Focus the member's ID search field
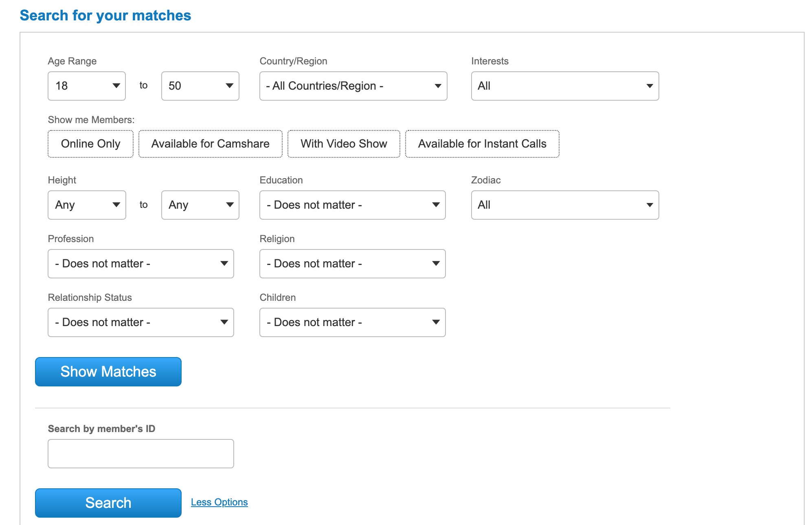812x525 pixels. [x=140, y=454]
